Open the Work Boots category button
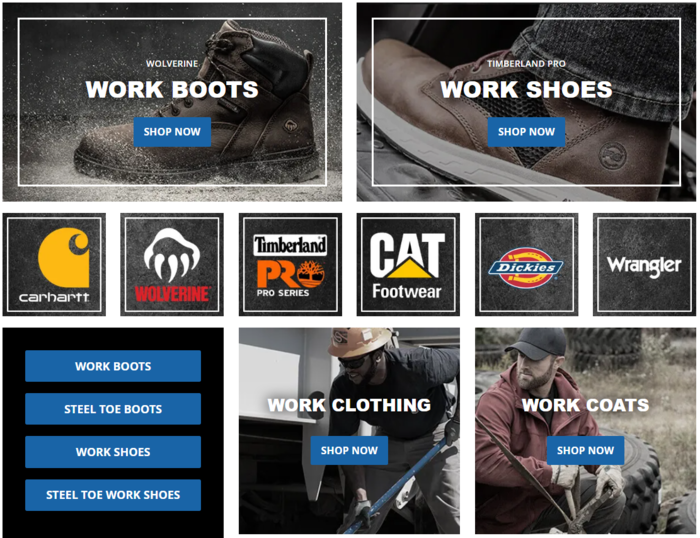The height and width of the screenshot is (538, 700). 113,366
